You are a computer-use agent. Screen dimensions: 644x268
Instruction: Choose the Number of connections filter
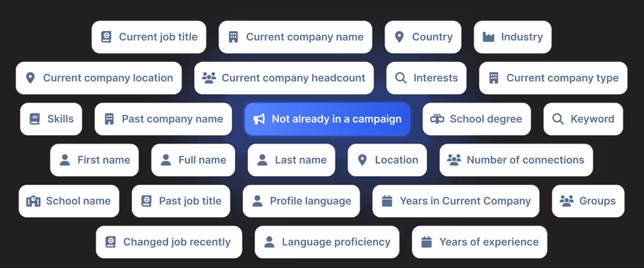click(x=516, y=160)
